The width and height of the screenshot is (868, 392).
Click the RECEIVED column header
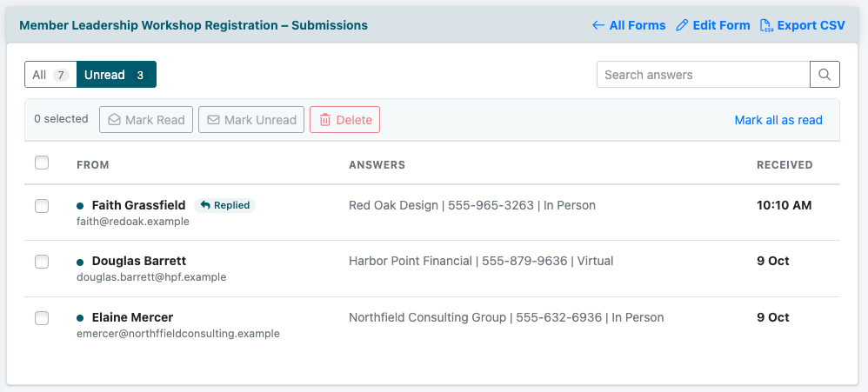tap(785, 165)
